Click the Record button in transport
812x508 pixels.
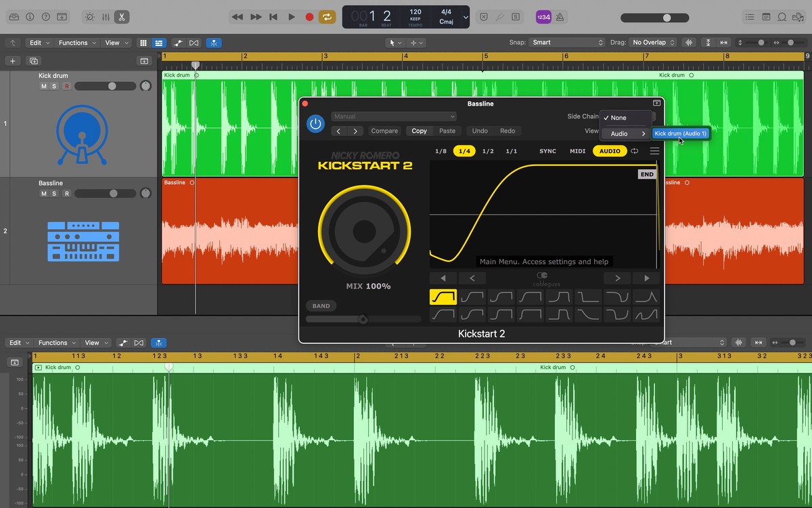[x=309, y=17]
